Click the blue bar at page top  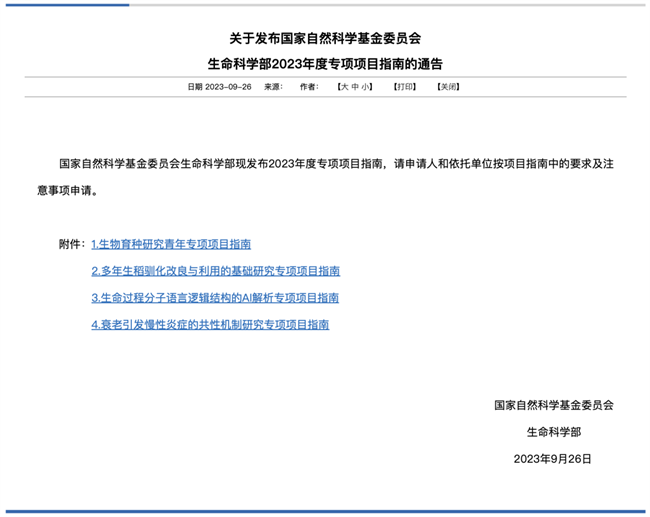pos(66,4)
